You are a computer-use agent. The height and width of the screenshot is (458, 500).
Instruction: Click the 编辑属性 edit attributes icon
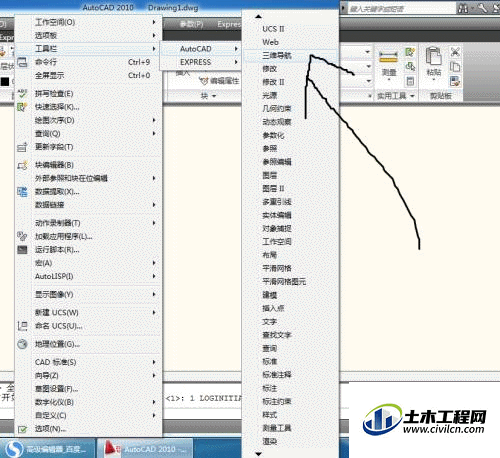203,81
